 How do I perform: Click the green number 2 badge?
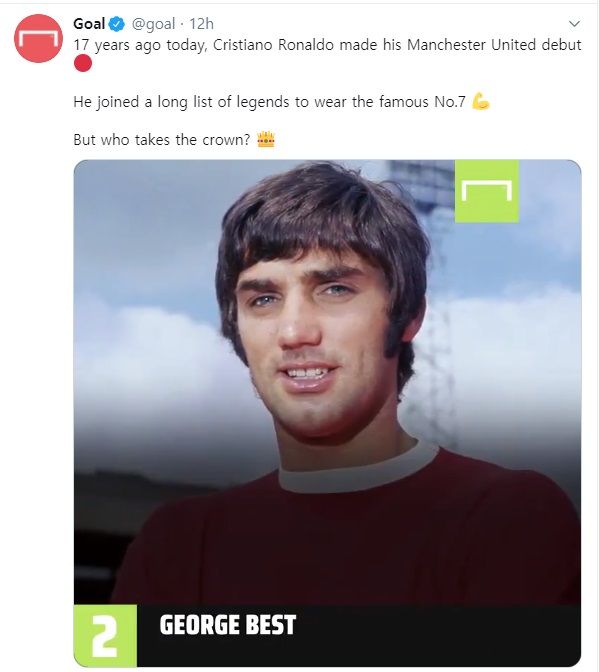(105, 636)
